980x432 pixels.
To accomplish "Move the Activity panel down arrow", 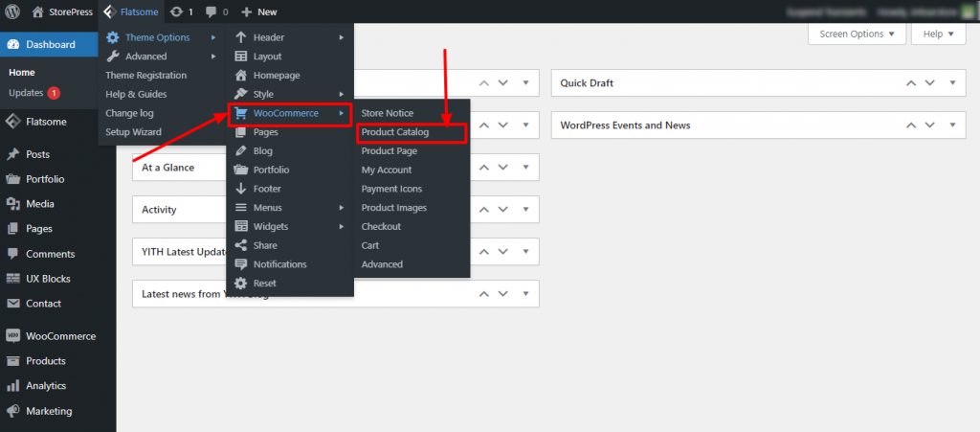I will pos(503,210).
